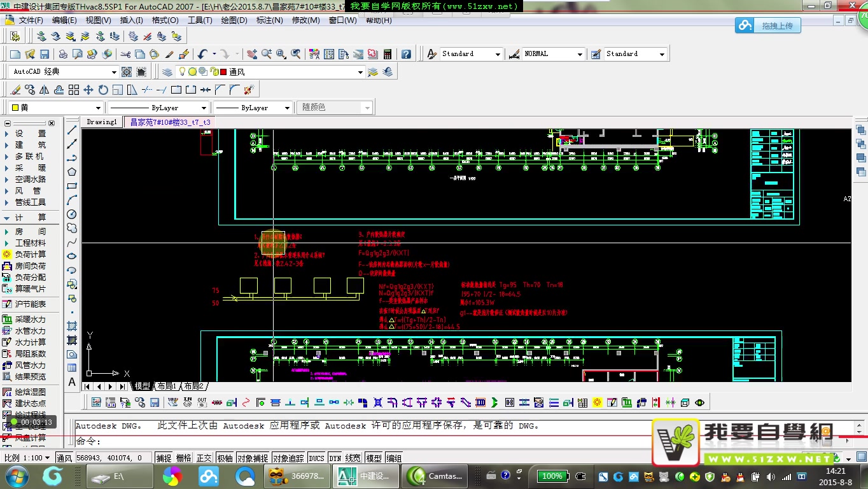
Task: Select the Explode tool
Action: [249, 90]
